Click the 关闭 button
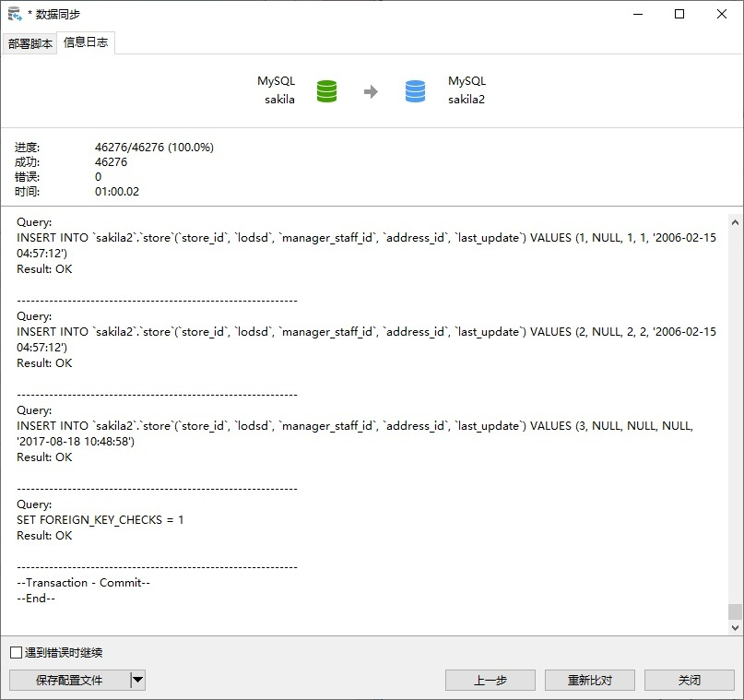 (690, 680)
